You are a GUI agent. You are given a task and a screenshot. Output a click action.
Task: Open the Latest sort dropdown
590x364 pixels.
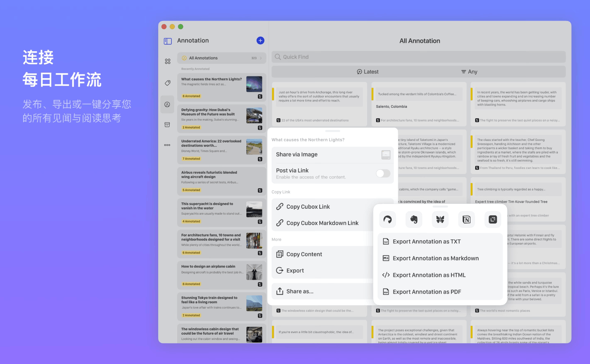(368, 72)
